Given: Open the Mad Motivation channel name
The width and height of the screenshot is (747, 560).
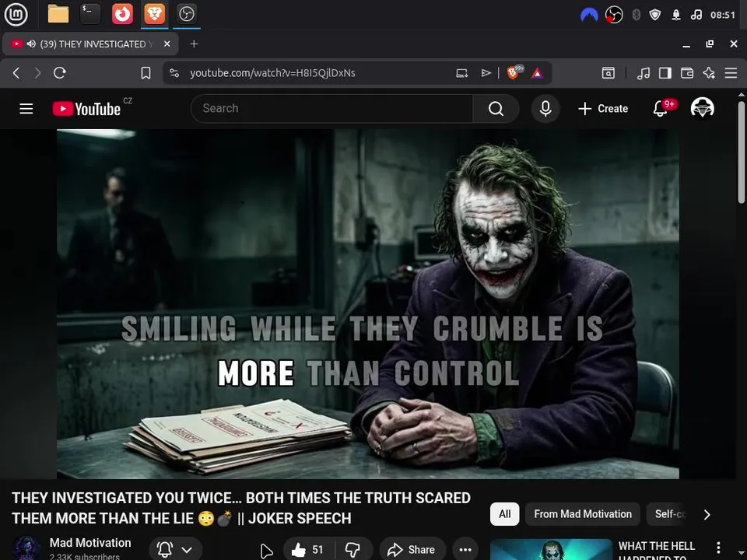Looking at the screenshot, I should (90, 543).
